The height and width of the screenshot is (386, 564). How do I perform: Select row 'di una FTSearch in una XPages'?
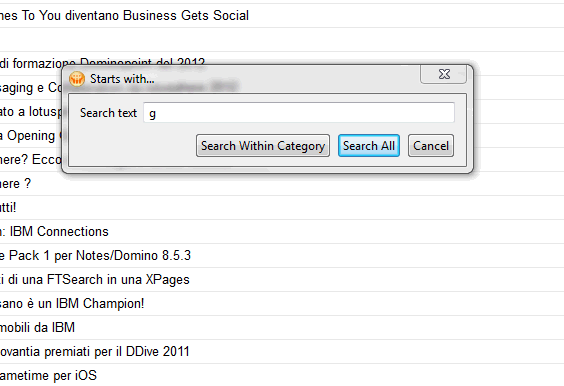(x=282, y=280)
